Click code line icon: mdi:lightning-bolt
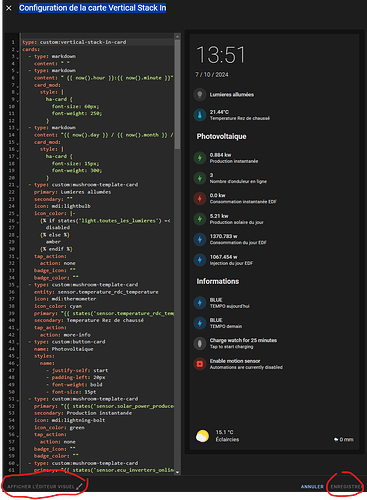Image resolution: width=367 pixels, height=500 pixels. (69, 420)
